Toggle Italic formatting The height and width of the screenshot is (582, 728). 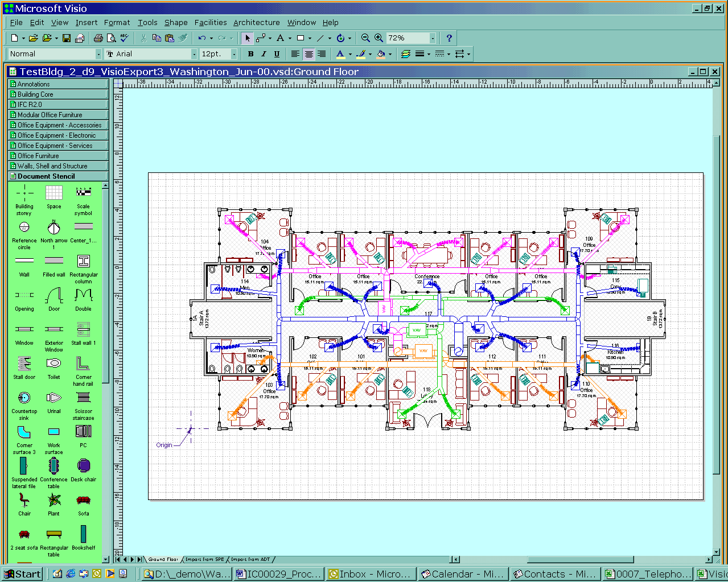(x=264, y=54)
